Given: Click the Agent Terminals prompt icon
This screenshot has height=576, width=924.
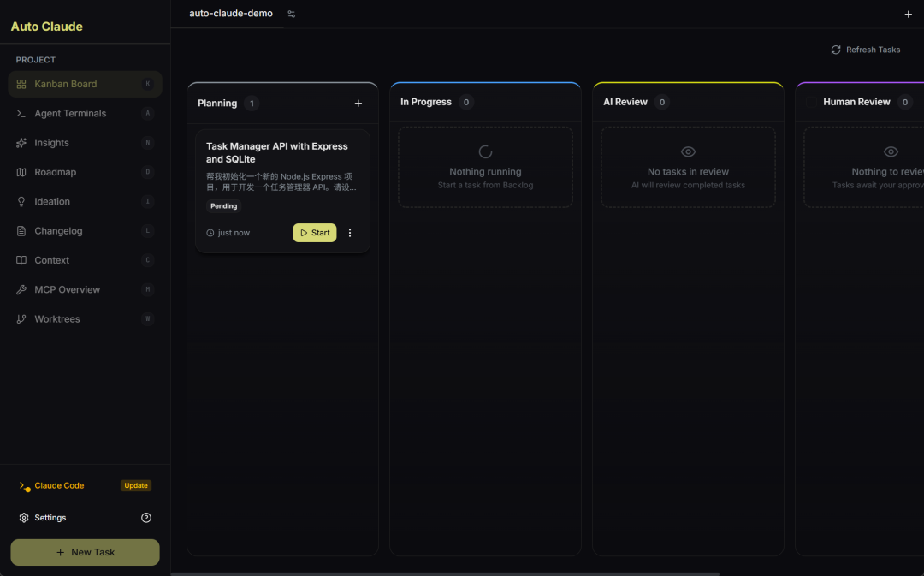Looking at the screenshot, I should (x=21, y=113).
